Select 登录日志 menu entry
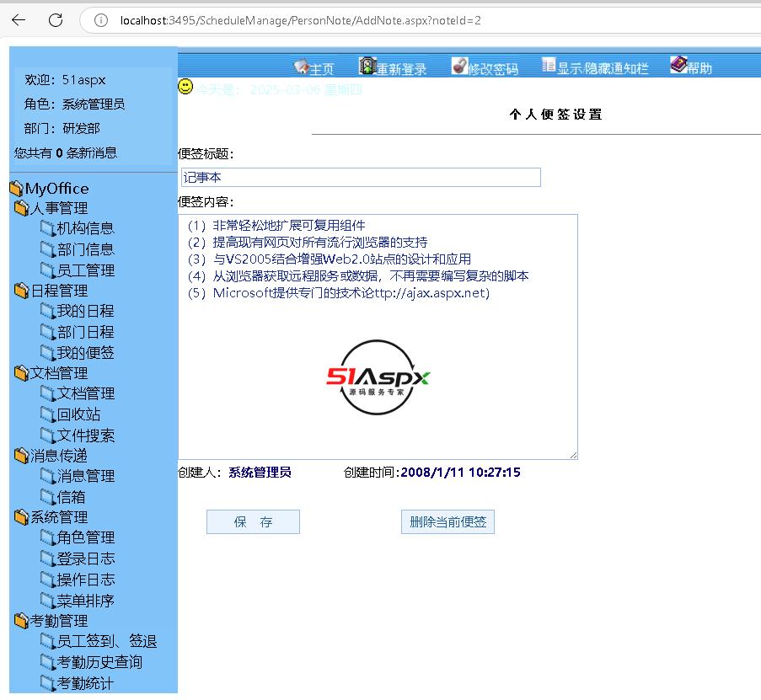761x700 pixels. tap(85, 558)
